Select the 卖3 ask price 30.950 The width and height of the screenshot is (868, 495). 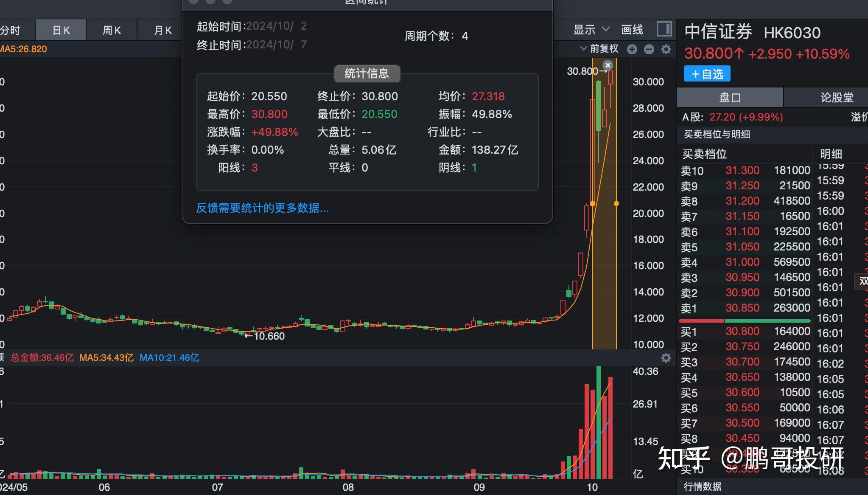742,278
